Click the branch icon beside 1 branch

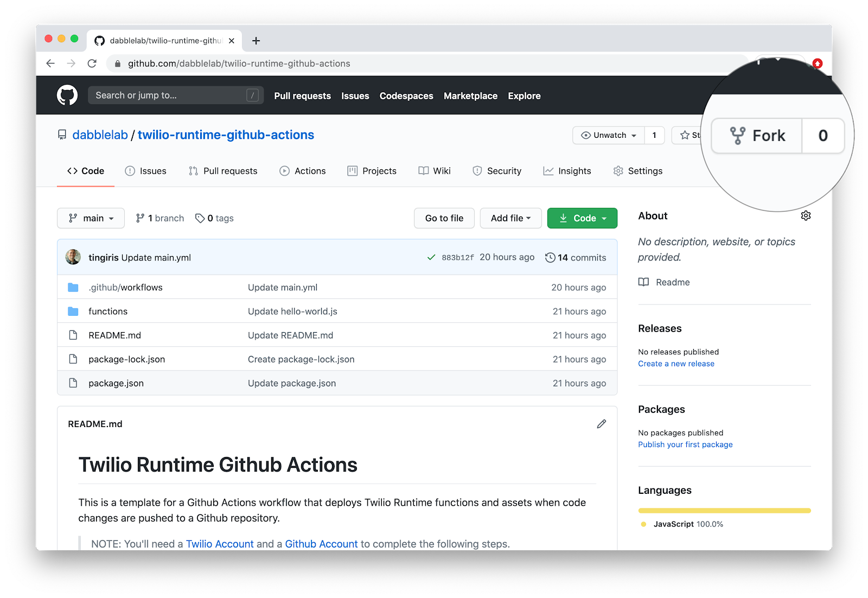click(x=140, y=218)
